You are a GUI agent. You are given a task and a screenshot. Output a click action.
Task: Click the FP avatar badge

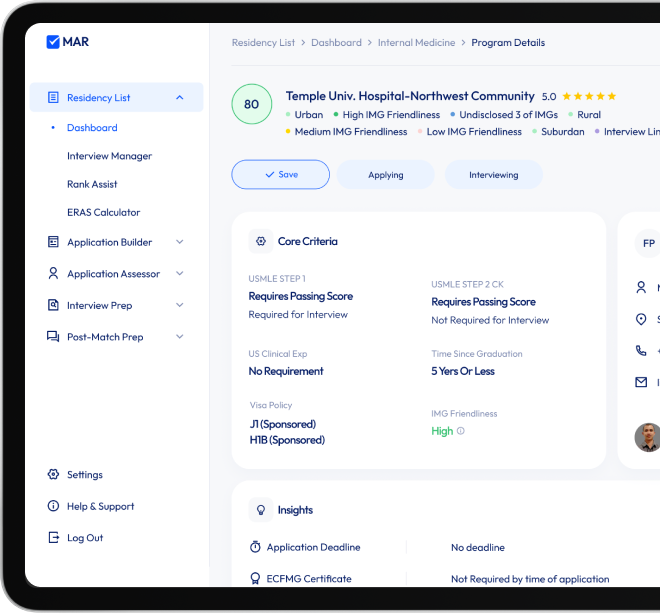pyautogui.click(x=648, y=243)
